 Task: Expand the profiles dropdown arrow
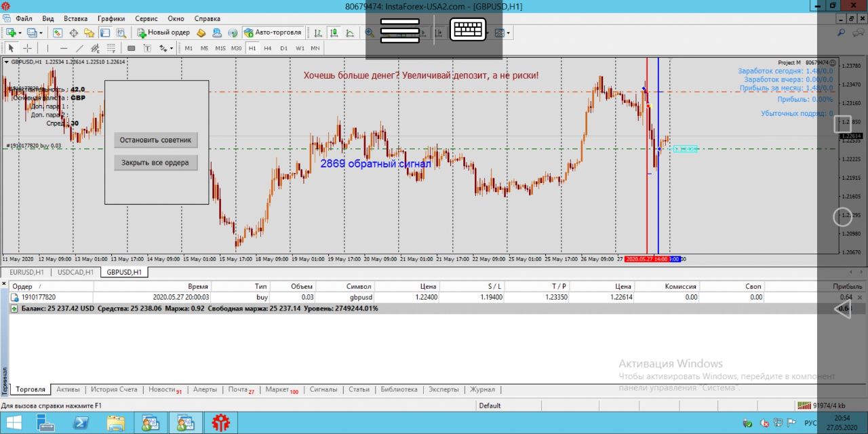pyautogui.click(x=41, y=33)
